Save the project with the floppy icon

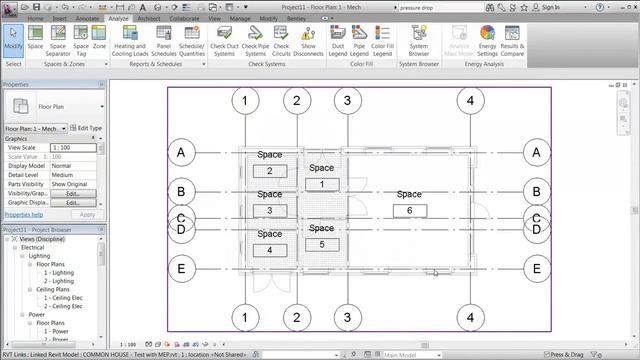tap(37, 7)
